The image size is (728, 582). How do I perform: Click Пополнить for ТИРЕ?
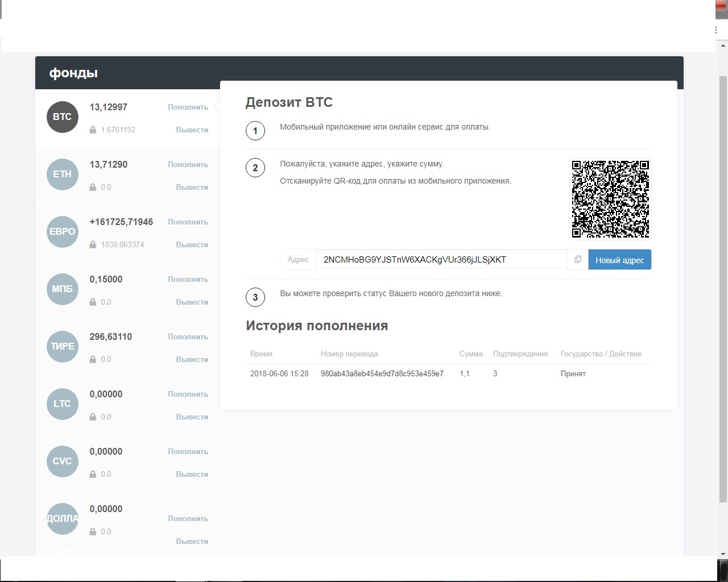point(188,336)
